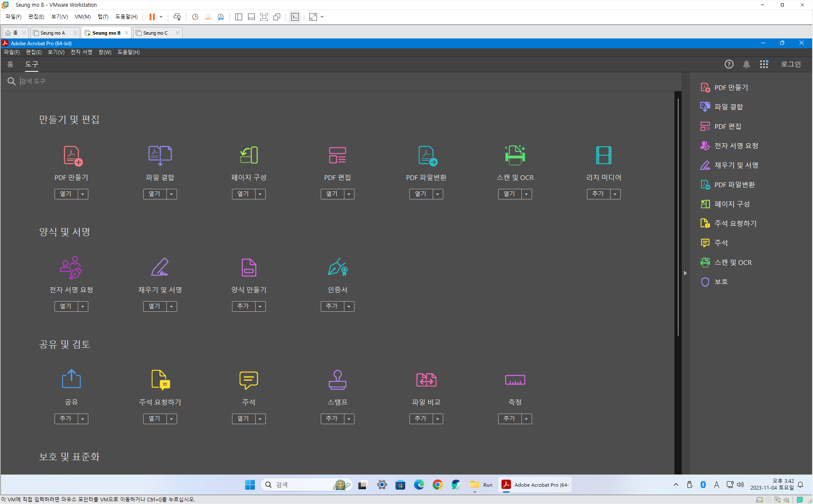The height and width of the screenshot is (504, 813).
Task: Collapse the right pane using the arrow
Action: tap(685, 273)
